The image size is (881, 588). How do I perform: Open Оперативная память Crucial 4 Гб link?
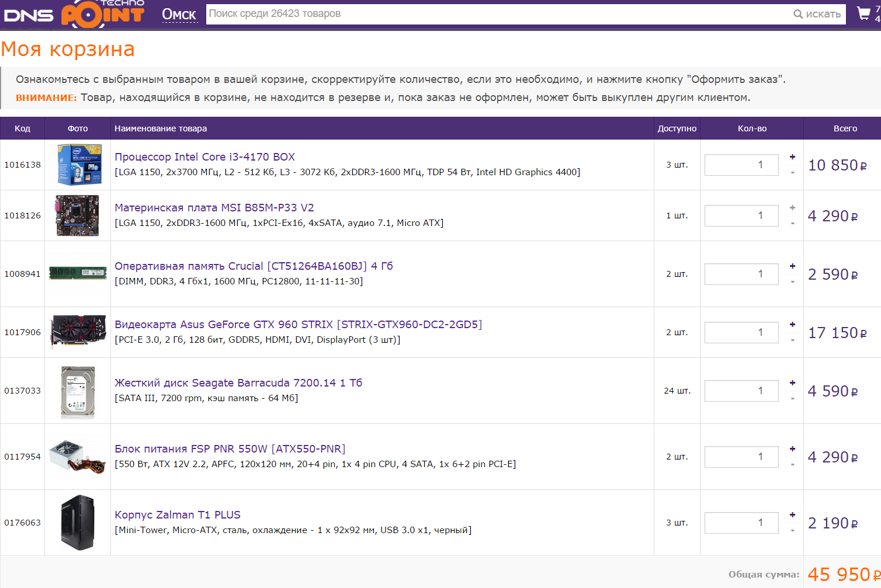click(254, 266)
